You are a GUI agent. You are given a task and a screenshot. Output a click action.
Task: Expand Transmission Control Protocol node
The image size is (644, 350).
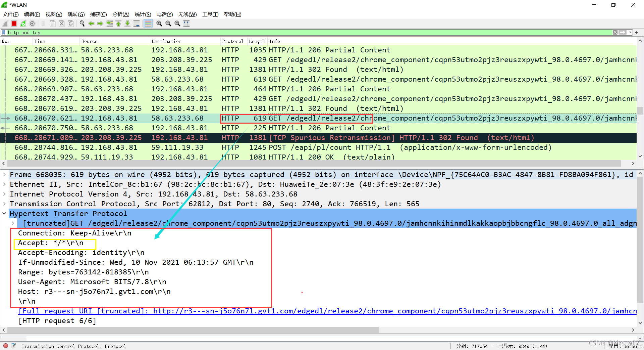point(4,204)
